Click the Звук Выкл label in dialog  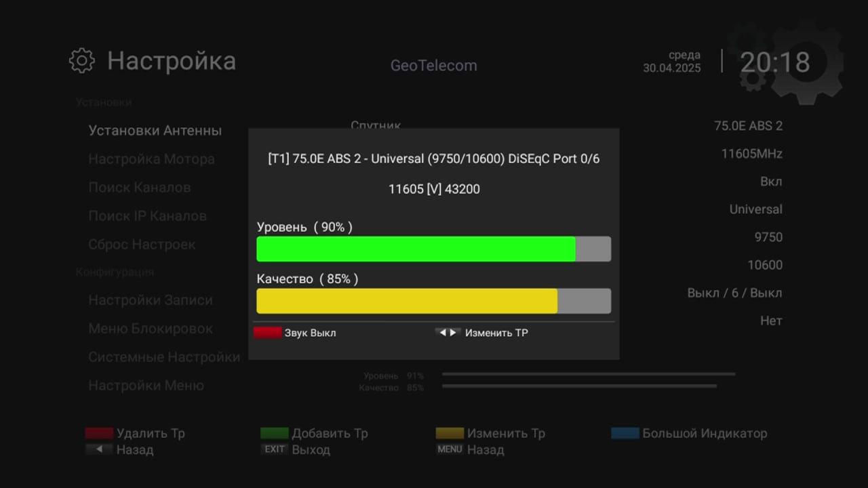310,333
